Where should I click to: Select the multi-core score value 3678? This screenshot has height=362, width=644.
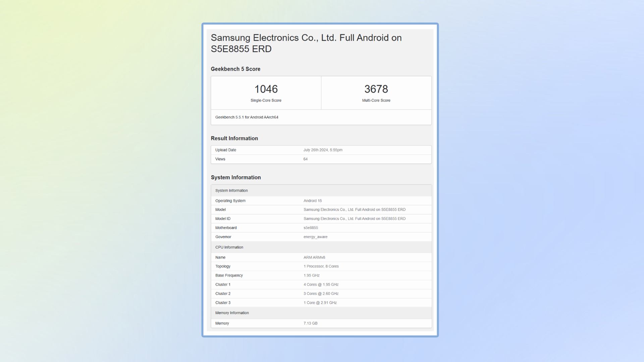click(376, 89)
